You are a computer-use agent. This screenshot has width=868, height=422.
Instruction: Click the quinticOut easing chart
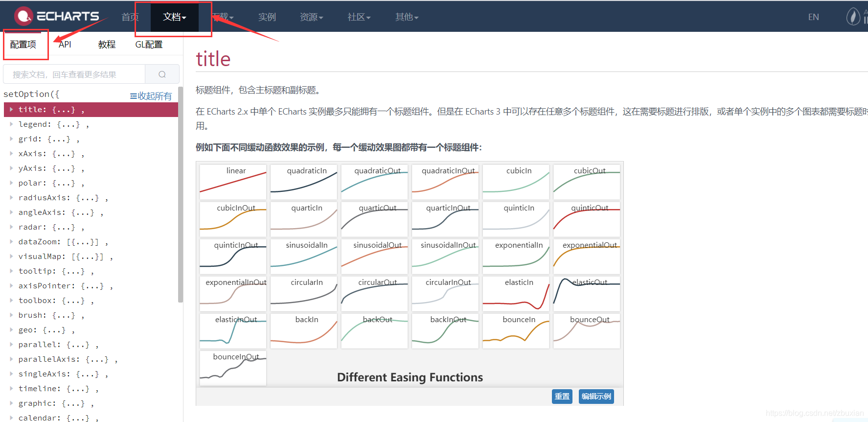(587, 219)
